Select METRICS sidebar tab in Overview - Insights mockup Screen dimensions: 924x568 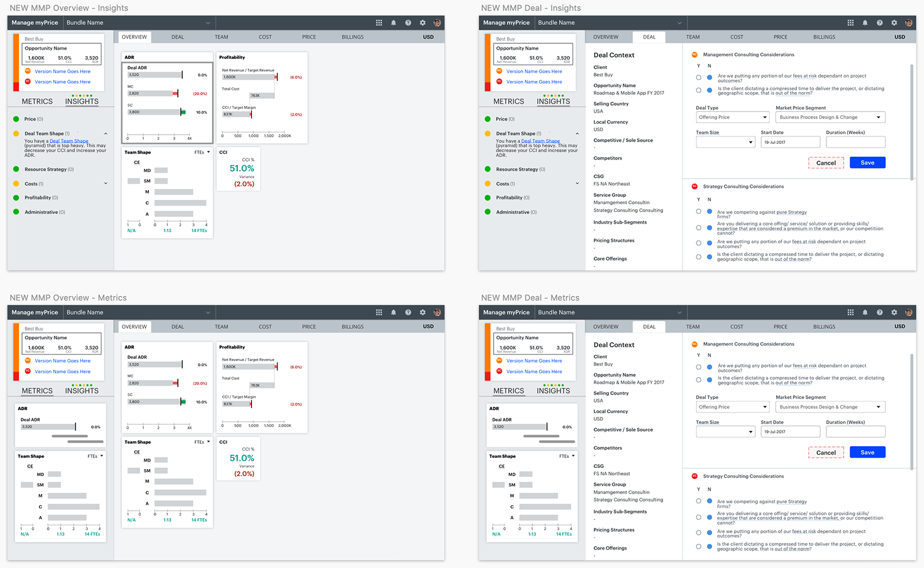(x=37, y=101)
